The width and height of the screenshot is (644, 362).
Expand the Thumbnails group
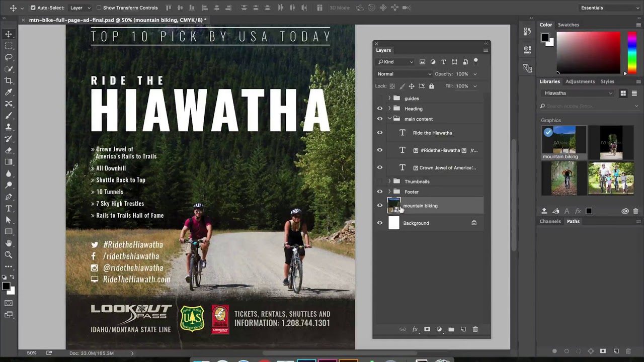point(389,182)
